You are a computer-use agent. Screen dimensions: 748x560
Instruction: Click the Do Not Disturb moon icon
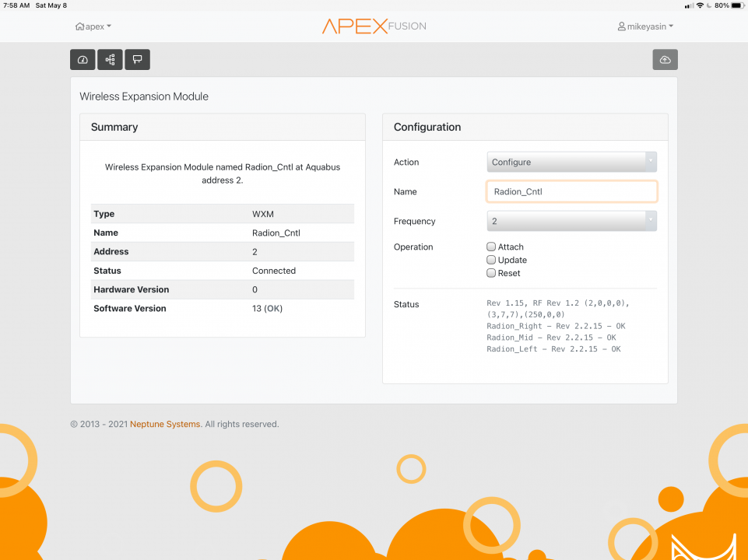[x=709, y=5]
